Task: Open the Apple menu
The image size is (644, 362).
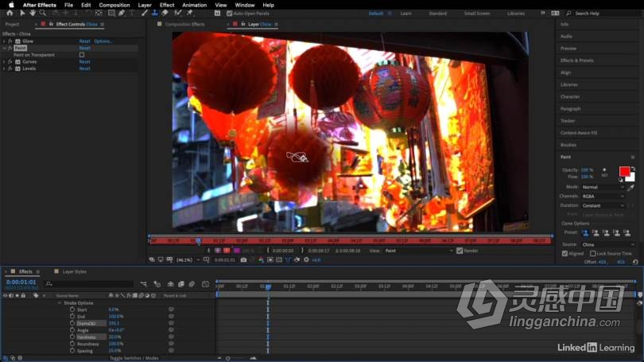Action: click(11, 5)
